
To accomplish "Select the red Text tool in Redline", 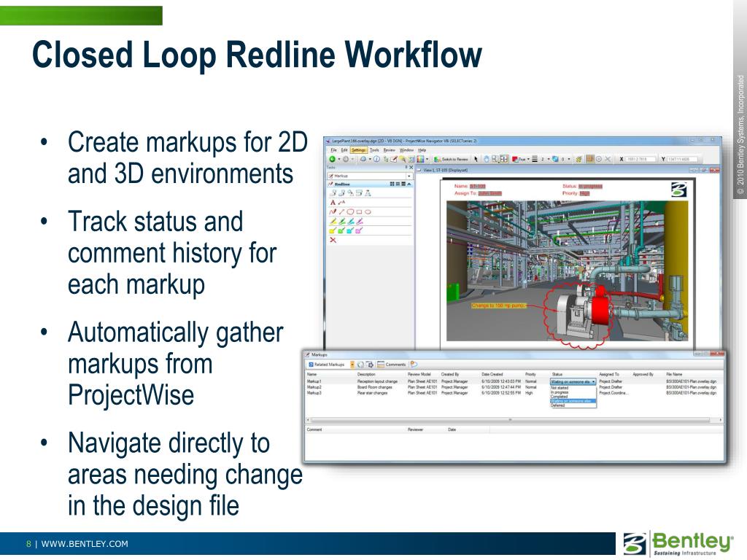I will click(x=333, y=203).
